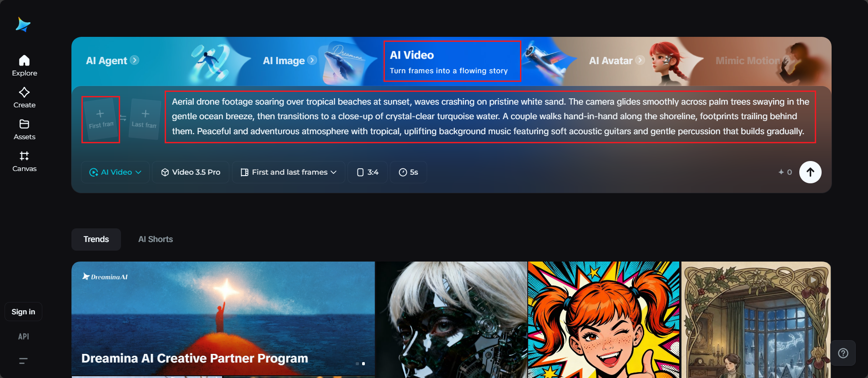Select the AI Image tab
Image resolution: width=868 pixels, height=378 pixels.
pyautogui.click(x=289, y=60)
